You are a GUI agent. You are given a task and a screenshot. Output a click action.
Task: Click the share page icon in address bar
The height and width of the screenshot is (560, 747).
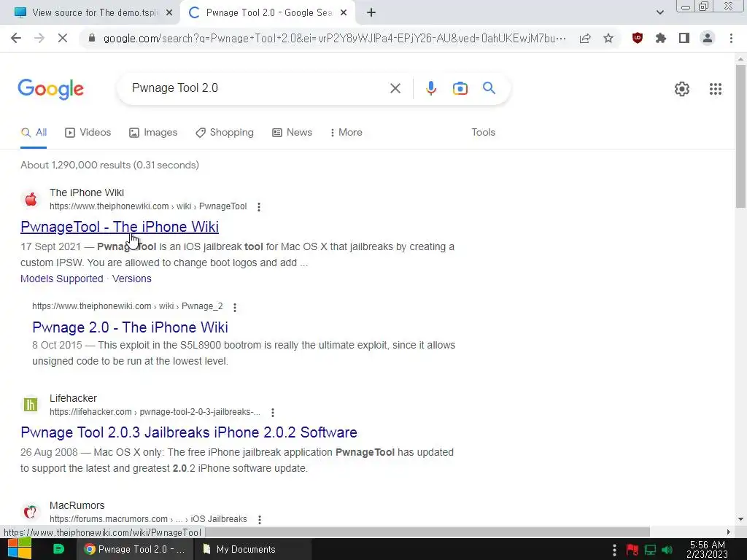585,38
